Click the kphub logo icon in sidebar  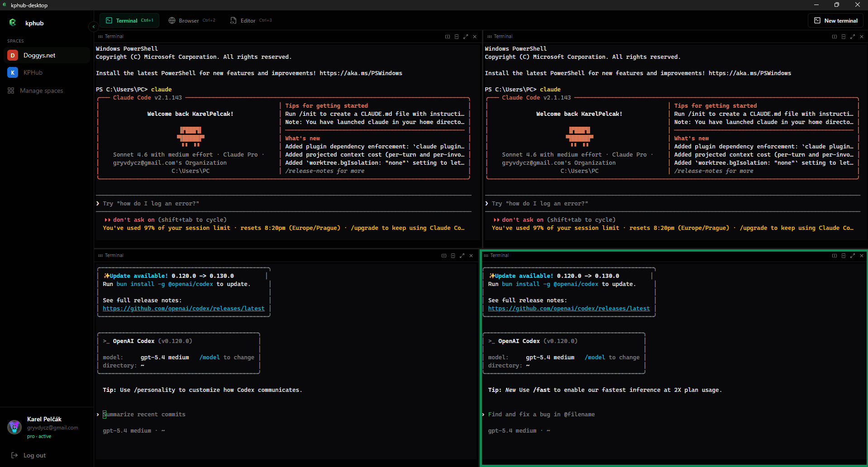coord(13,23)
